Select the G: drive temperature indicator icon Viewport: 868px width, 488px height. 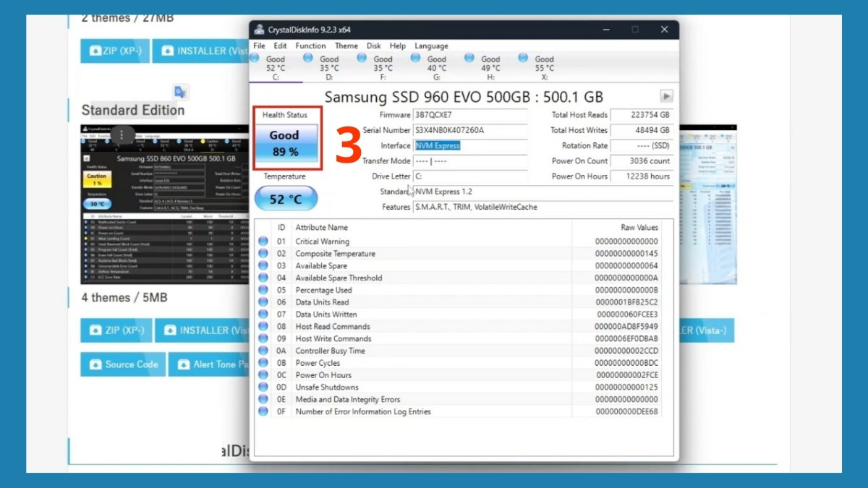click(416, 58)
